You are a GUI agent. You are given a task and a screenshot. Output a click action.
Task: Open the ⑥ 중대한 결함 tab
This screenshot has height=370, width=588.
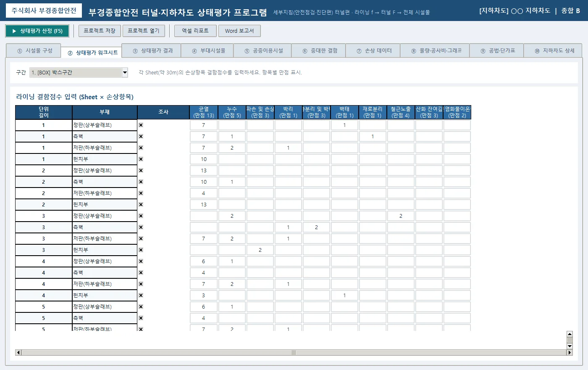[x=319, y=50]
